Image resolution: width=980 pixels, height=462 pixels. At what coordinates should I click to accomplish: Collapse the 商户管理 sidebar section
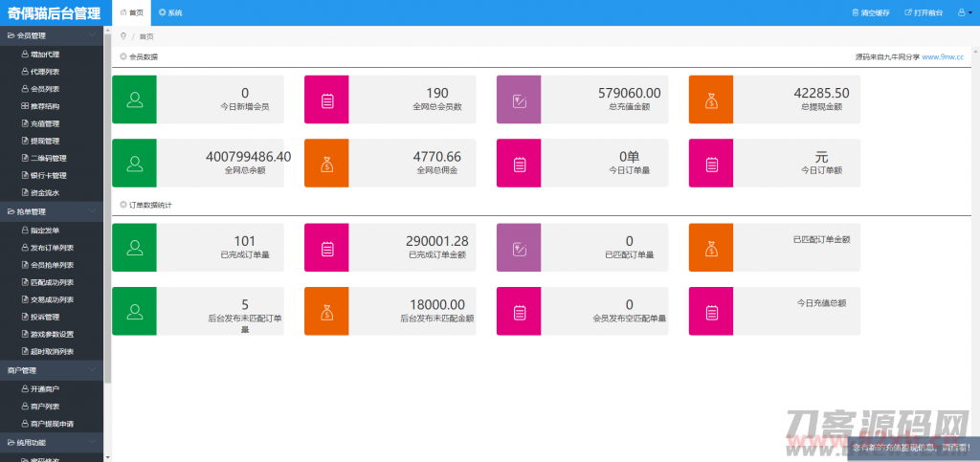pos(91,369)
